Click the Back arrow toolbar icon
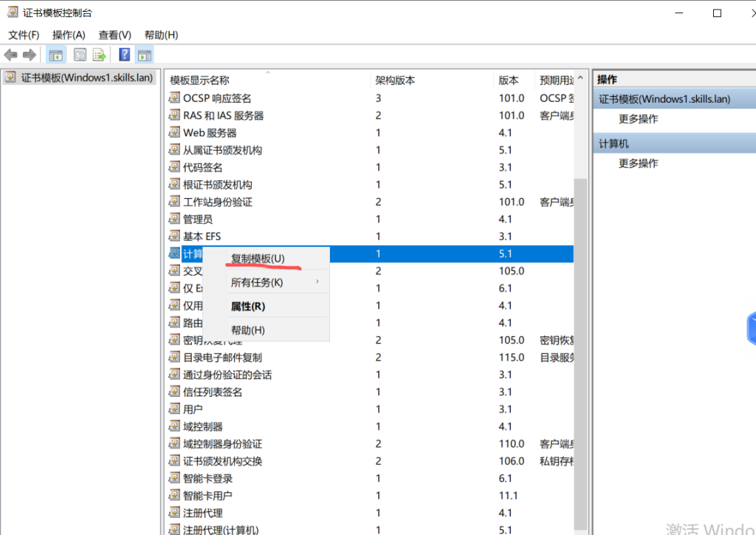 (x=10, y=55)
